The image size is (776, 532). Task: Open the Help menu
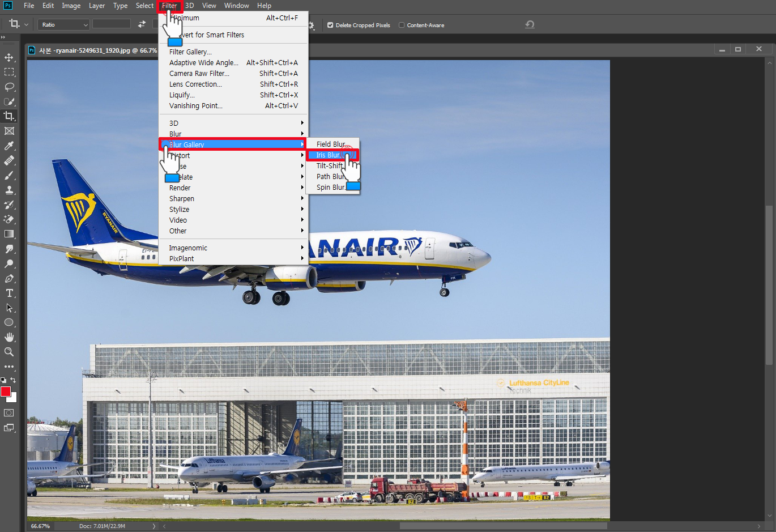[264, 6]
